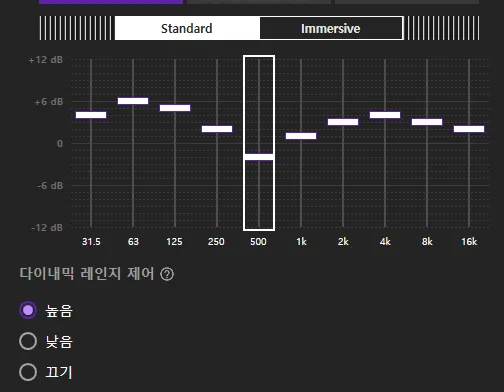Click the 63 Hz equalizer slider handle
Viewport: 504px width, 392px height.
pos(133,101)
